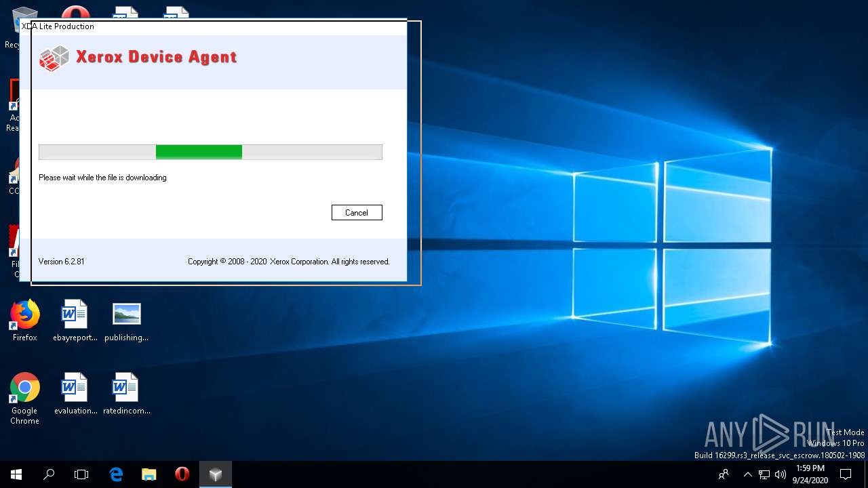The image size is (868, 488).
Task: Open the volume control tray icon
Action: coord(780,474)
